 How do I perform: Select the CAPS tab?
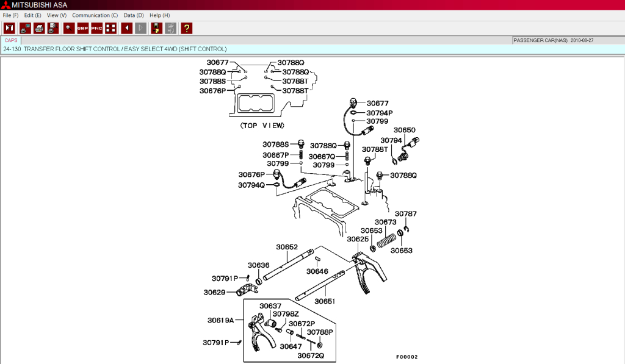[11, 40]
